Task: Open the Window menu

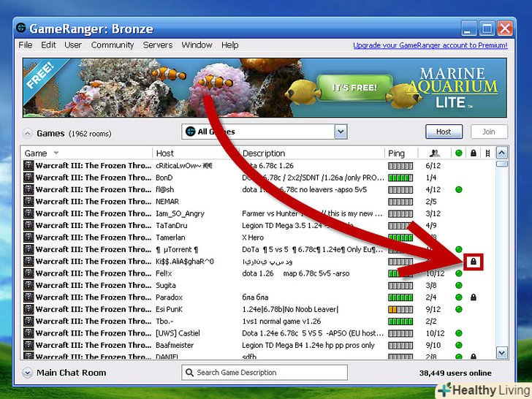Action: click(197, 45)
